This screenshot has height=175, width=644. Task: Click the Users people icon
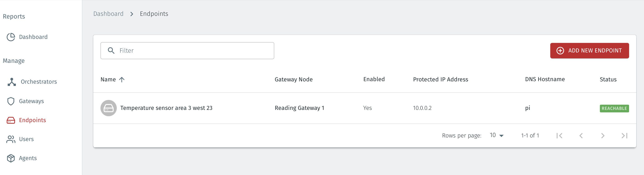pyautogui.click(x=11, y=139)
